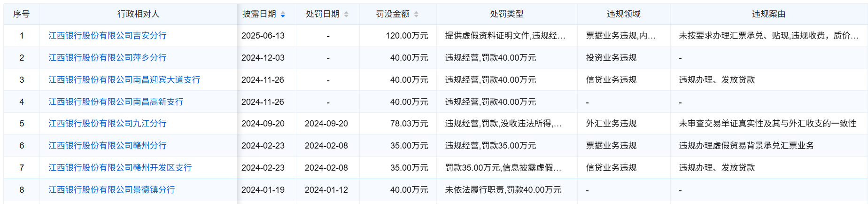Click the 处罚类型 column header
The image size is (868, 204).
pyautogui.click(x=507, y=14)
